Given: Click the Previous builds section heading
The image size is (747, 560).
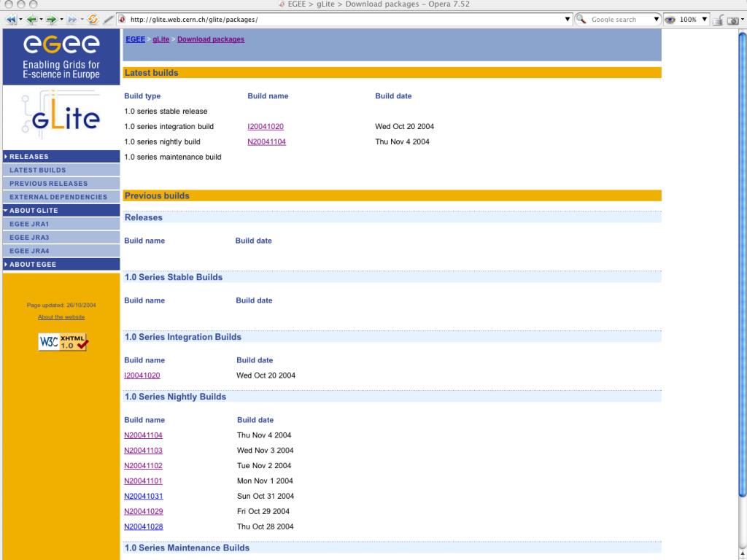Looking at the screenshot, I should pos(157,195).
